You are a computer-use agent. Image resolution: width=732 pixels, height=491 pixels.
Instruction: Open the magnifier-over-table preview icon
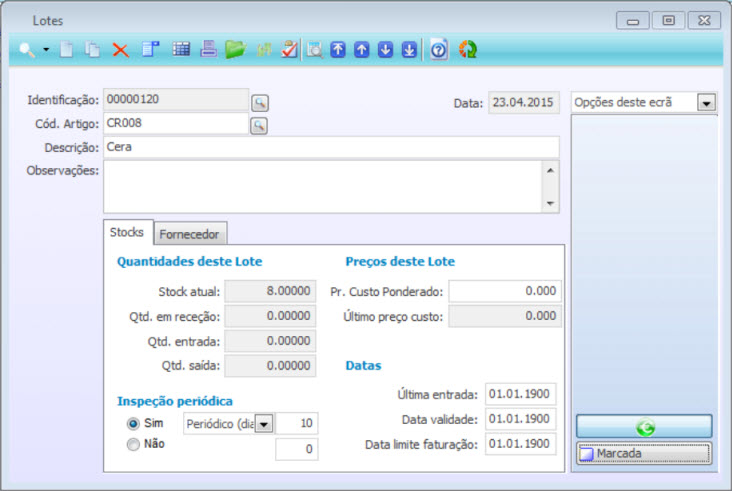coord(315,49)
